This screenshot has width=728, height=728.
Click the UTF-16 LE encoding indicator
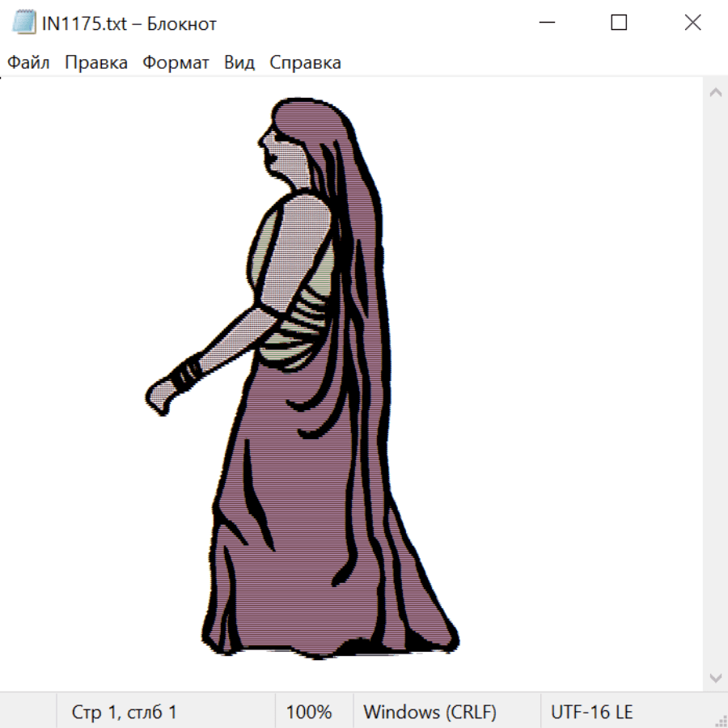click(x=591, y=712)
